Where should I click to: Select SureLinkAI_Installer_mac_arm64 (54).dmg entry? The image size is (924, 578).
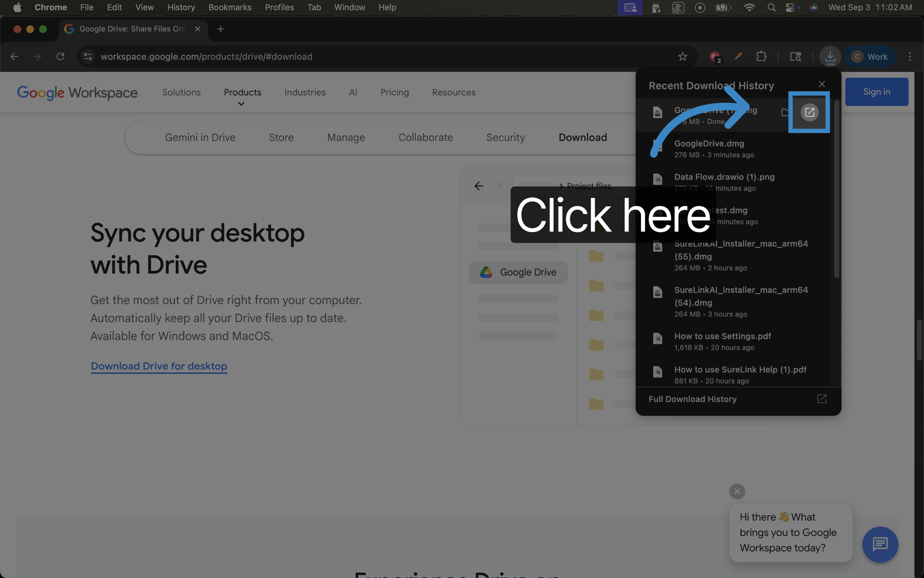pyautogui.click(x=734, y=301)
